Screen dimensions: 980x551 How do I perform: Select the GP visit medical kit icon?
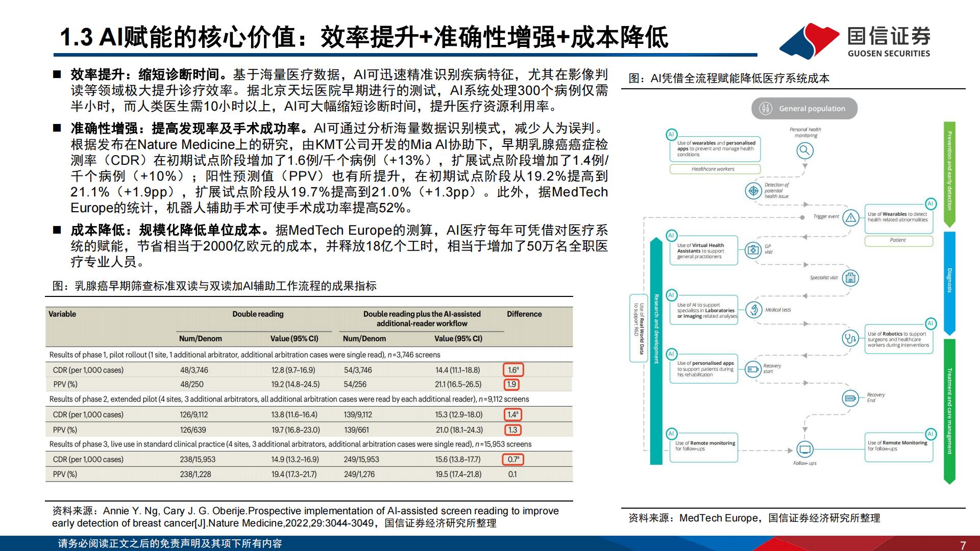point(753,249)
